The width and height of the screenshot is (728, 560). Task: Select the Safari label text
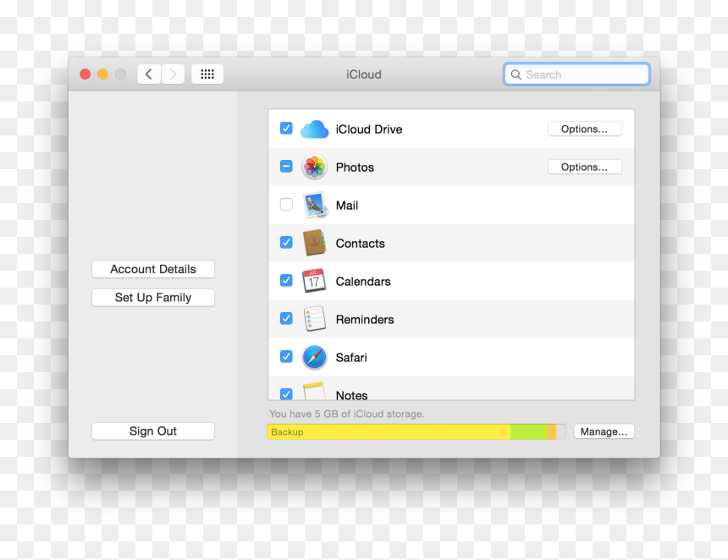[x=351, y=358]
